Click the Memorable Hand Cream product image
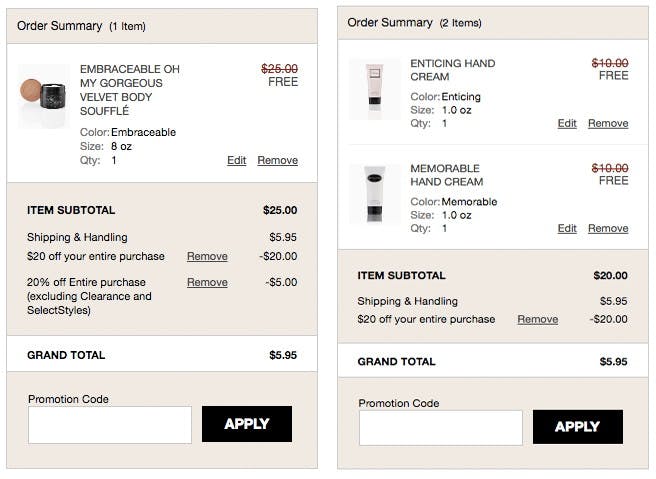Viewport: 656px width, 479px height. (374, 194)
